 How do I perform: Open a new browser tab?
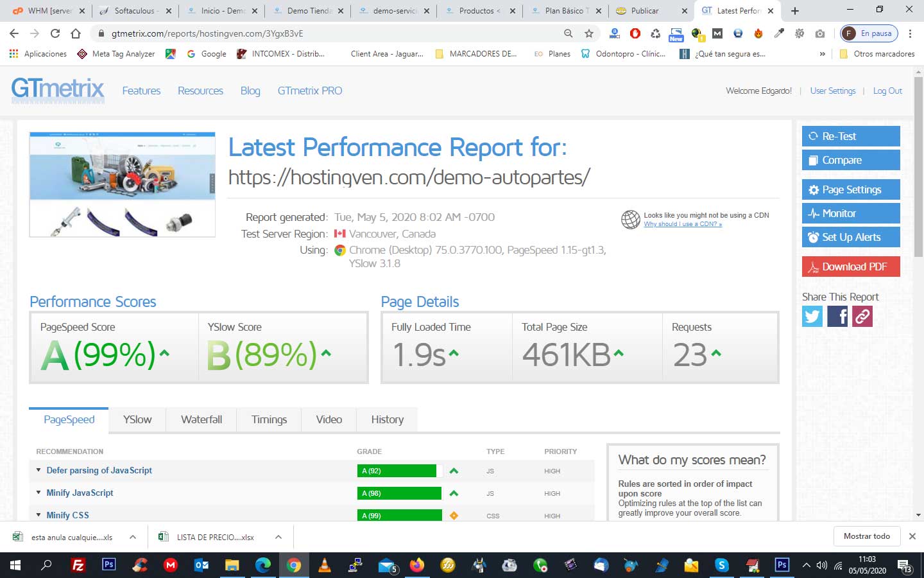(x=795, y=11)
